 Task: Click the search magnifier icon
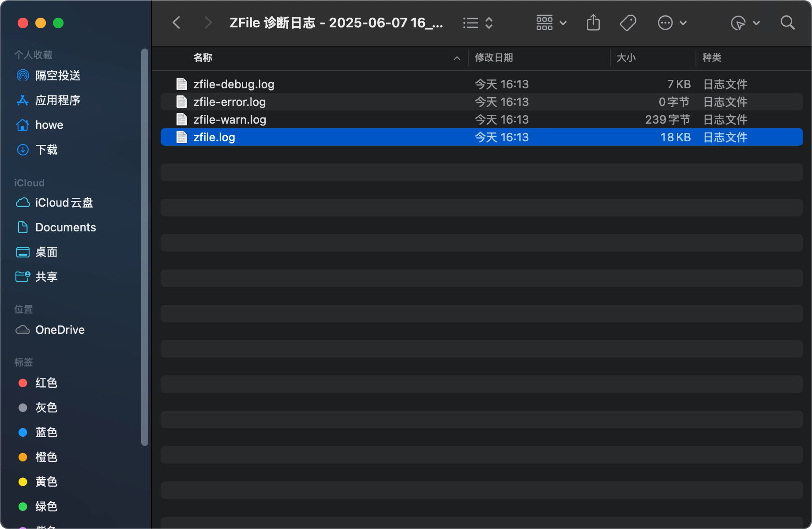(x=787, y=23)
